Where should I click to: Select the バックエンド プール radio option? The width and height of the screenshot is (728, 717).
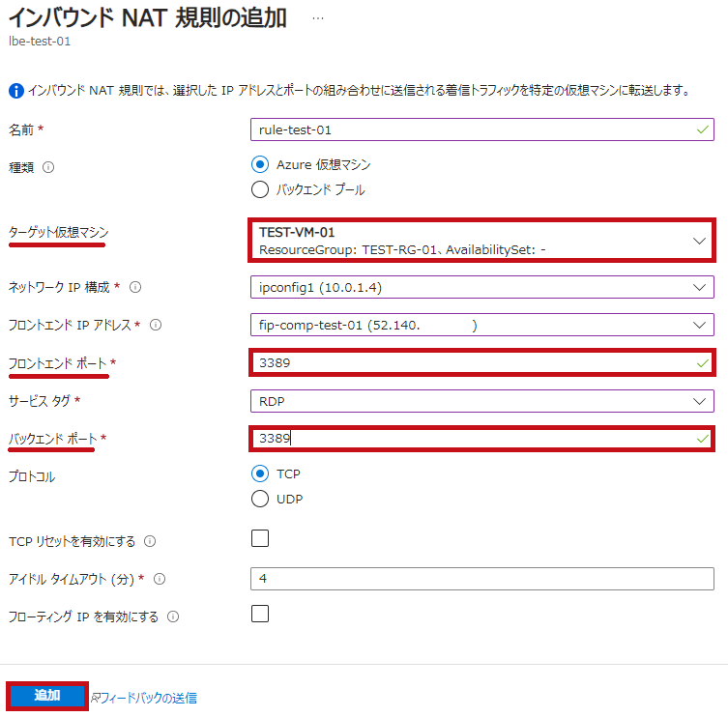[260, 189]
